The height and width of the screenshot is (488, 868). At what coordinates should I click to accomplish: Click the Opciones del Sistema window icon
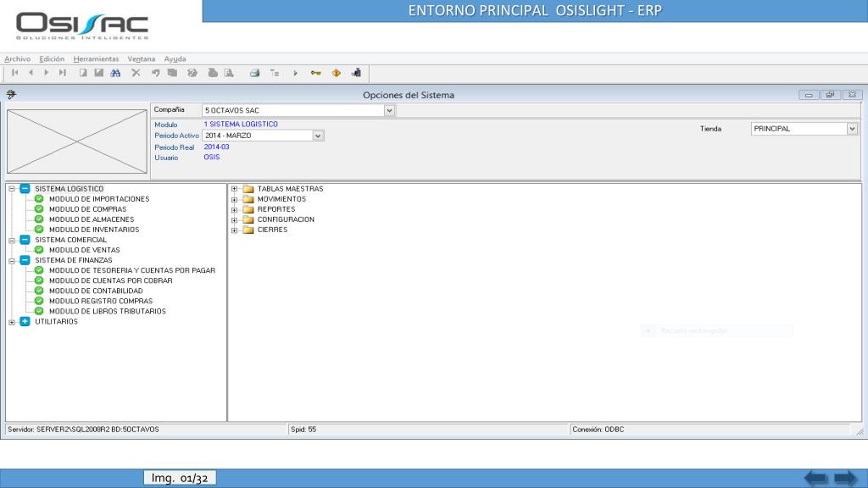coord(11,95)
